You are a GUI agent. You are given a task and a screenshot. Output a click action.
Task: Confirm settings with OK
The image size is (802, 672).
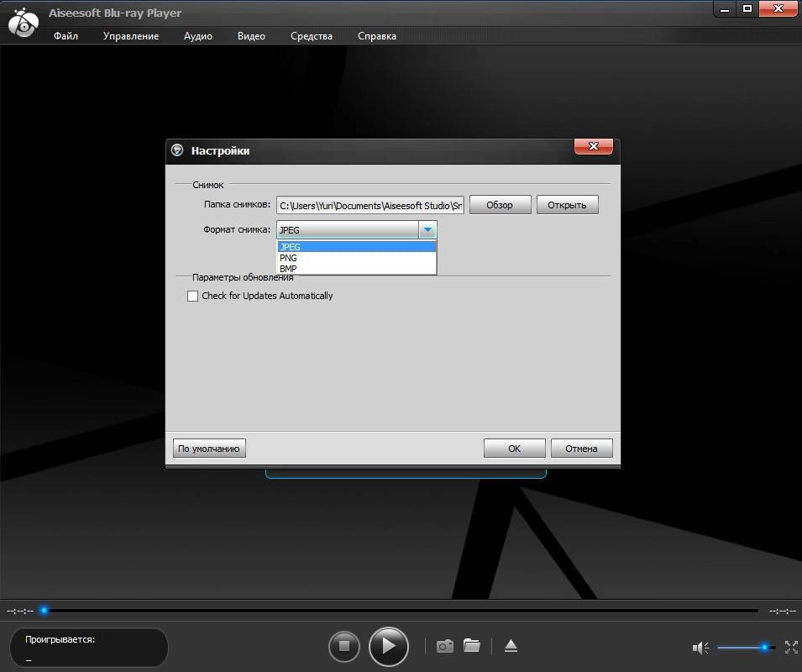click(515, 449)
